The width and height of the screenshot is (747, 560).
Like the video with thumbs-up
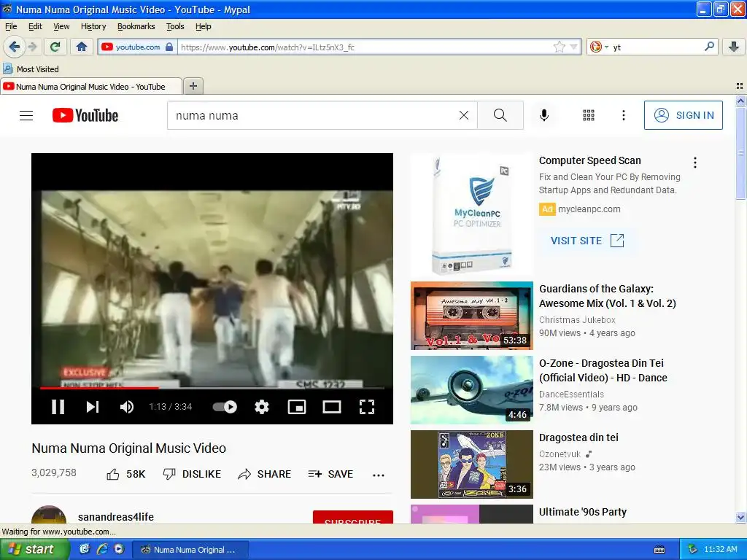pyautogui.click(x=126, y=474)
